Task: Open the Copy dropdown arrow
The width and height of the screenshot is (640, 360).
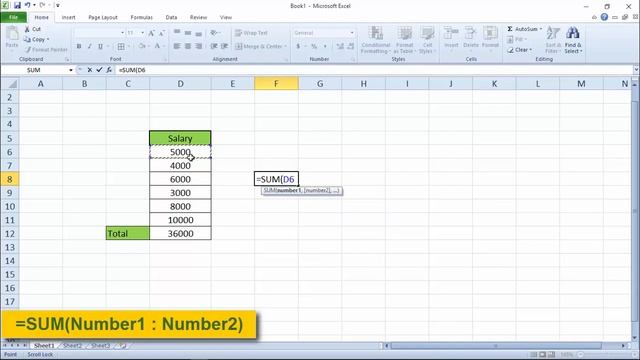Action: [48, 40]
